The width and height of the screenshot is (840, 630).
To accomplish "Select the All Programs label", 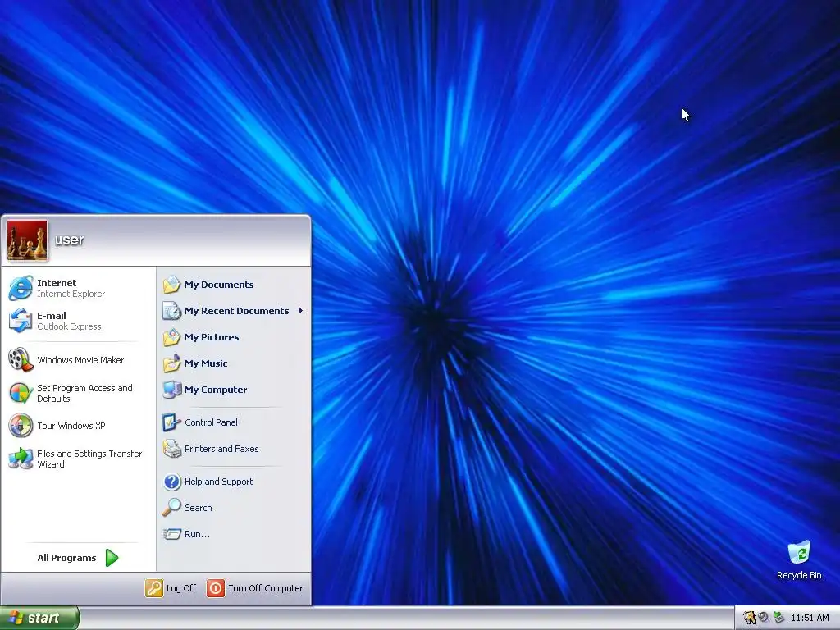I will (66, 558).
